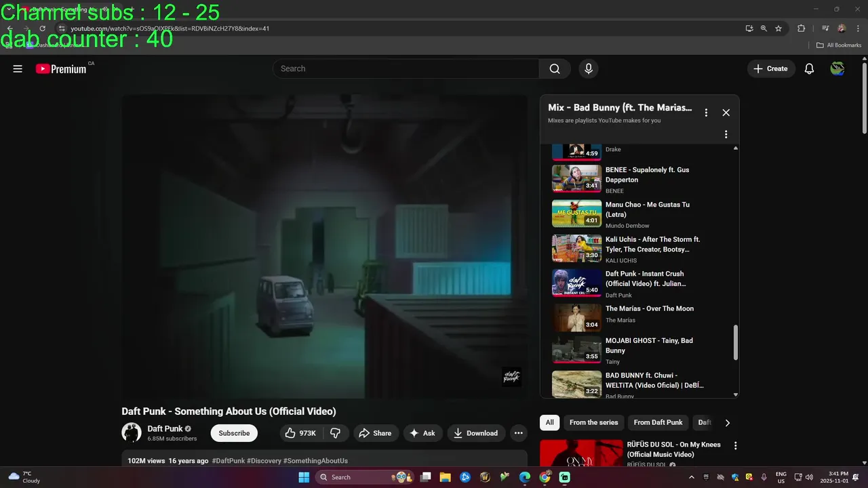Launch Microsoft Edge from taskbar

click(x=525, y=477)
